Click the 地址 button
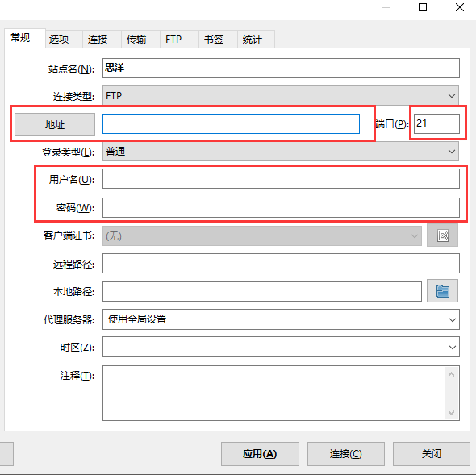 (x=55, y=124)
